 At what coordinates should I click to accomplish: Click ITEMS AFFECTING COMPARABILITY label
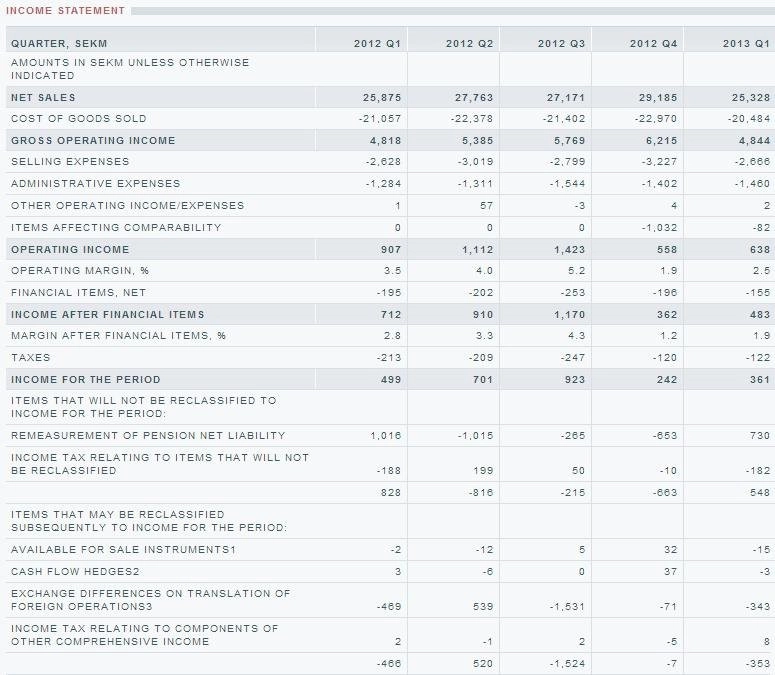click(116, 227)
